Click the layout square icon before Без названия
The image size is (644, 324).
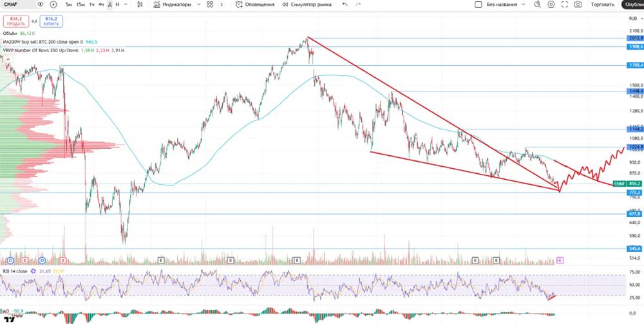coord(478,5)
